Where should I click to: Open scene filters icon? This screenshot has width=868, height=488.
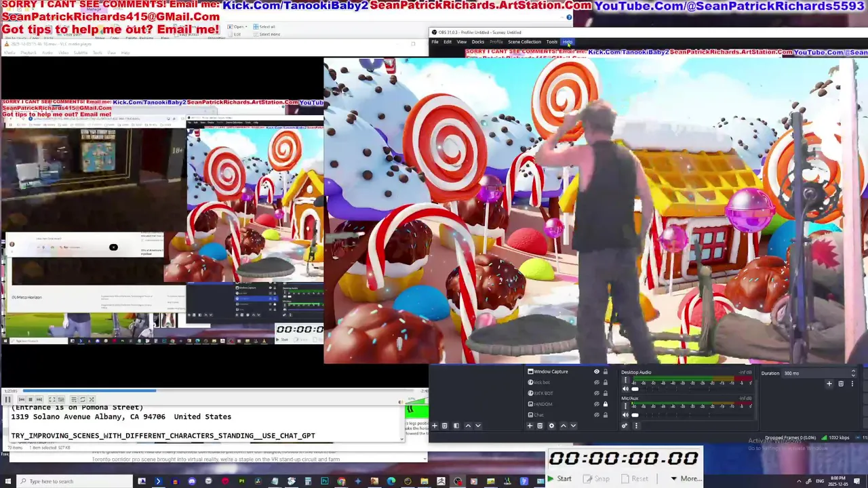pyautogui.click(x=456, y=426)
